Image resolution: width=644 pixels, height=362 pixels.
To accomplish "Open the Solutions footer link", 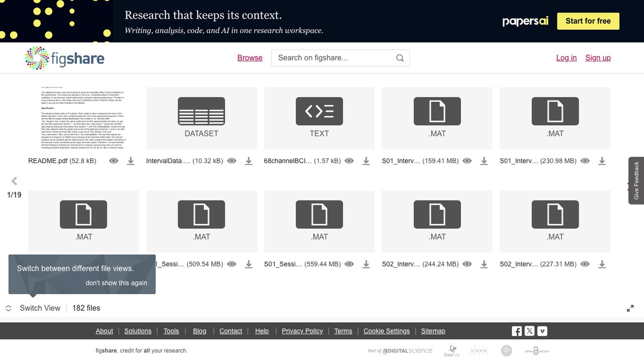I will point(138,331).
